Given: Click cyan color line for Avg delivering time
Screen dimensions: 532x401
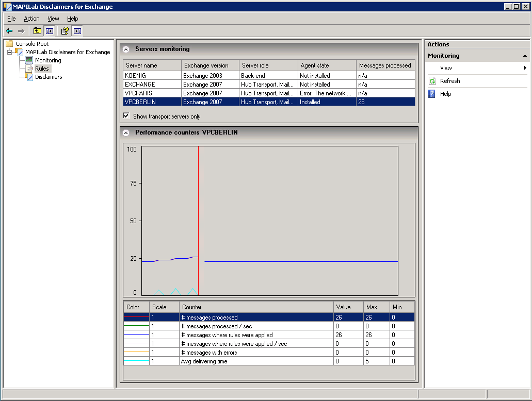Looking at the screenshot, I should pyautogui.click(x=136, y=361).
